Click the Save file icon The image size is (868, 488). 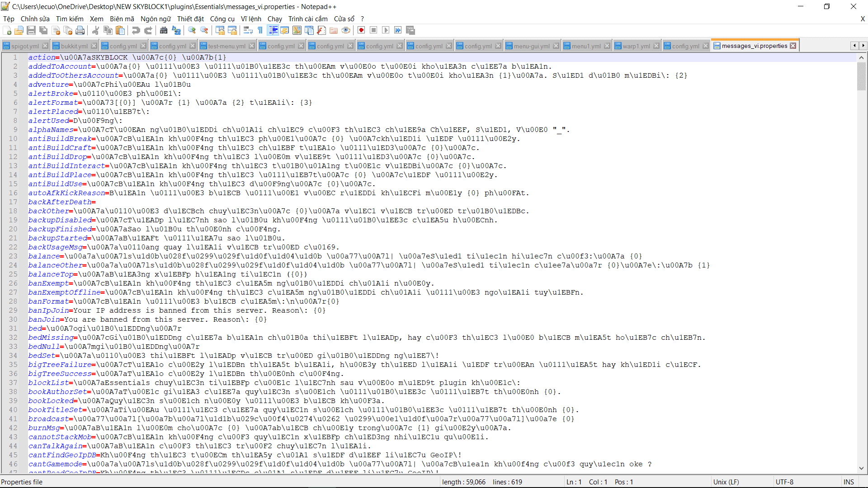(31, 30)
